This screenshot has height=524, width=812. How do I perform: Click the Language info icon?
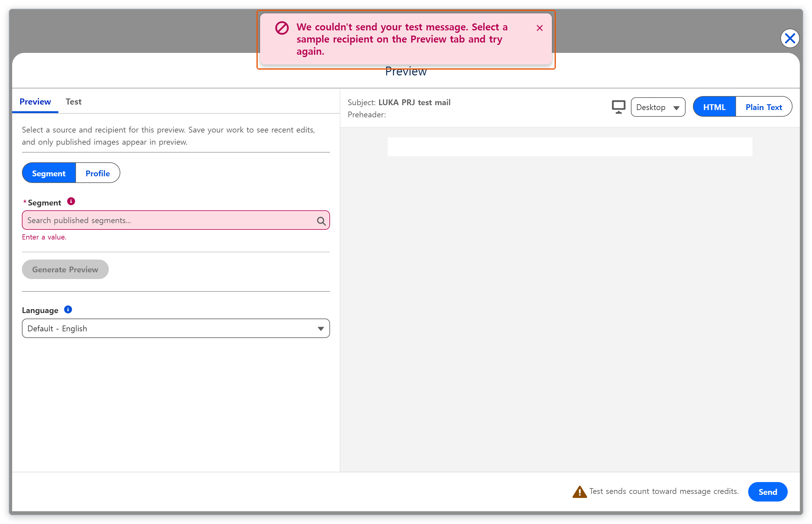tap(68, 309)
